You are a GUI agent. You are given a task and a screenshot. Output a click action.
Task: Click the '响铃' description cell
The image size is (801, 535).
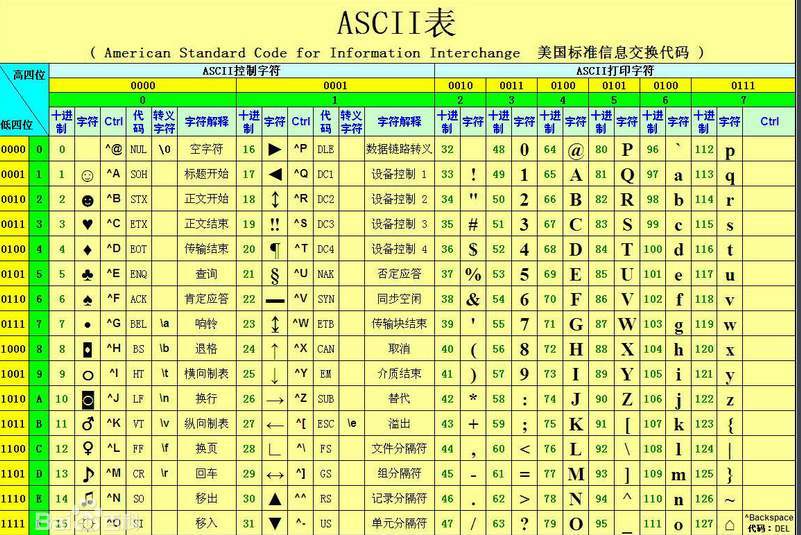(206, 324)
